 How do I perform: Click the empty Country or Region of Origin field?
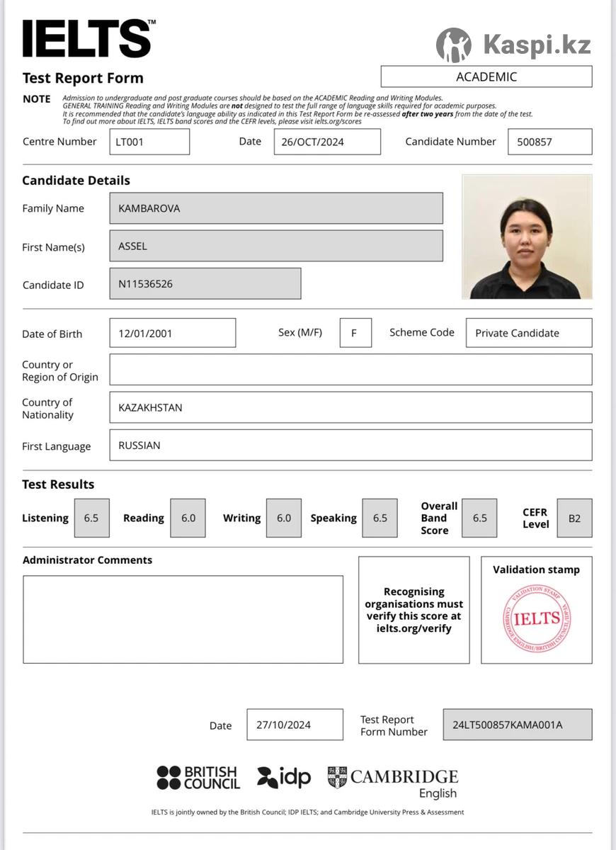click(350, 370)
